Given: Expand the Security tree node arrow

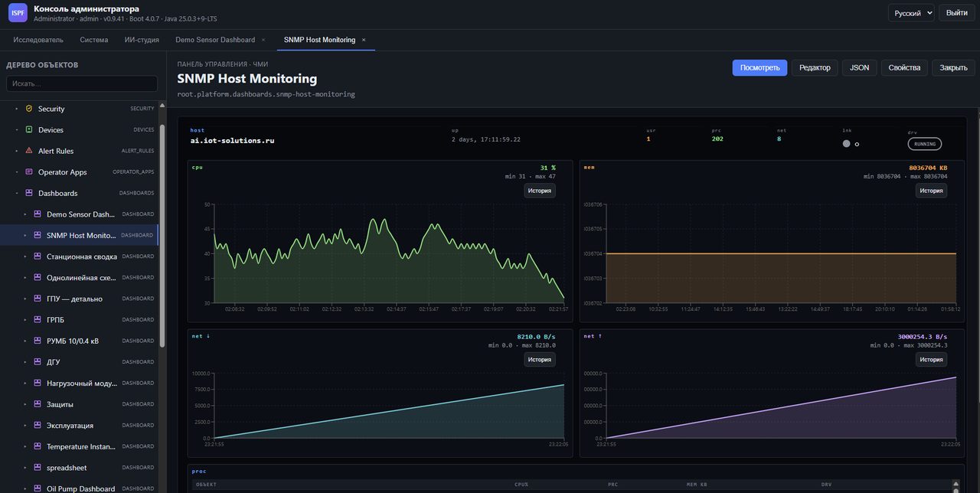Looking at the screenshot, I should pos(16,109).
